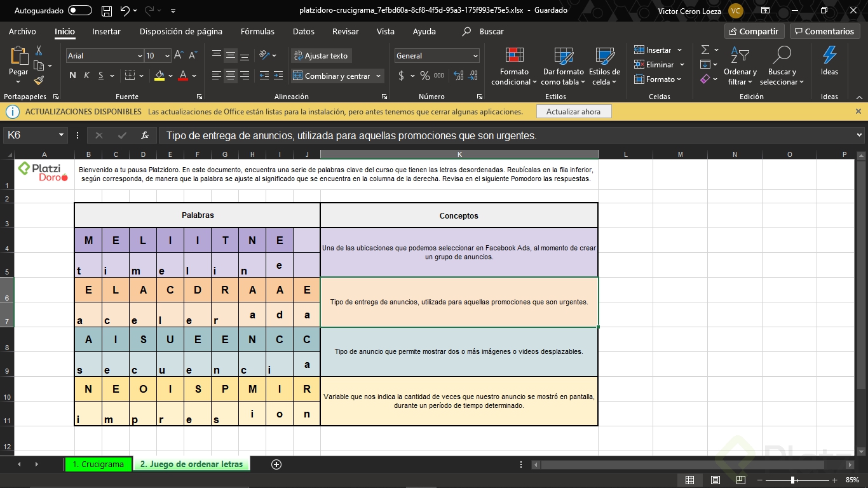Open the Arial font name dropdown
Image resolution: width=868 pixels, height=488 pixels.
(140, 56)
